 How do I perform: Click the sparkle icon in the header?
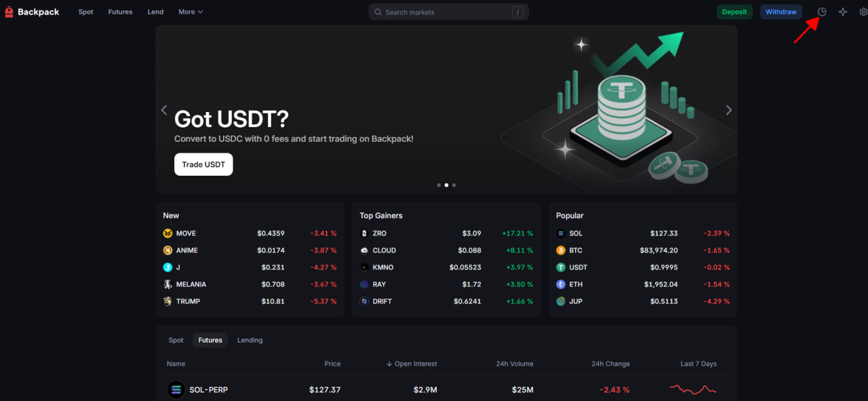(x=843, y=12)
